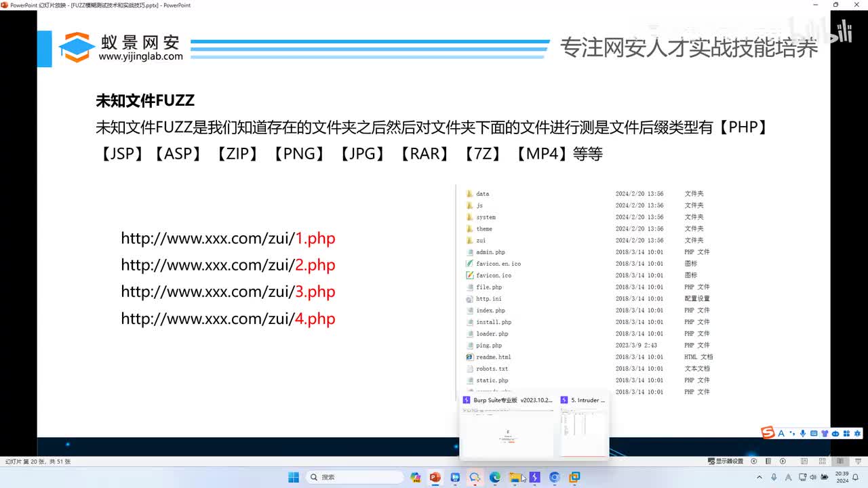Screen dimensions: 868x488
Task: Open the Sogou settings hexagon icon
Action: point(857,433)
